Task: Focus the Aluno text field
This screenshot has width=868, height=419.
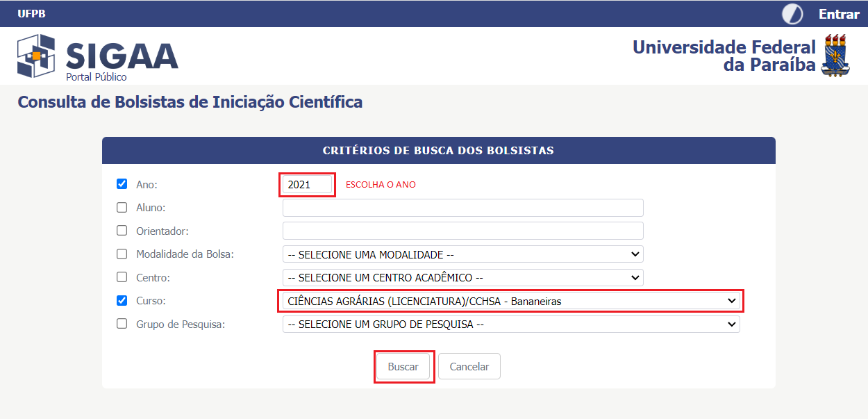Action: pos(462,208)
